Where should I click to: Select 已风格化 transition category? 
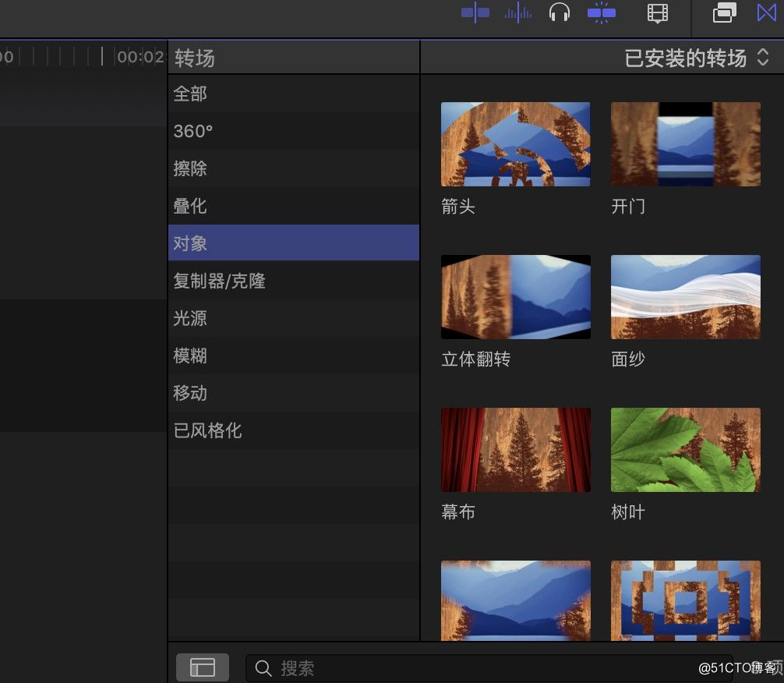294,430
